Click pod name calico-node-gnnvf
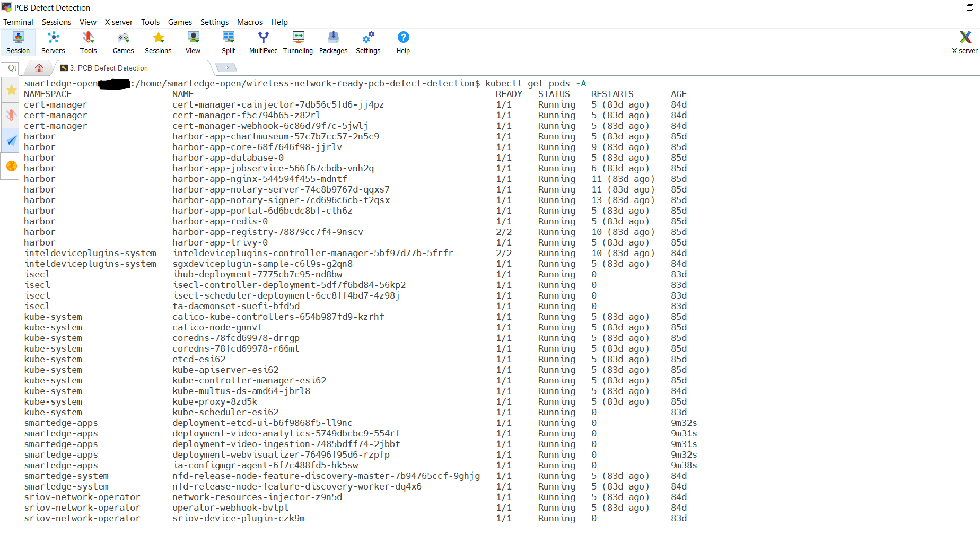Viewport: 980px width, 533px height. click(x=217, y=327)
